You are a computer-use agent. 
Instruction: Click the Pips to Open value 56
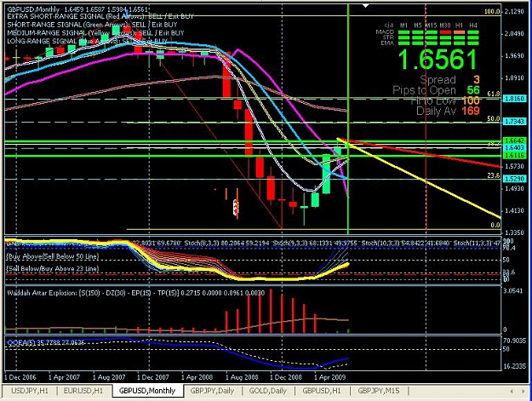coord(473,90)
